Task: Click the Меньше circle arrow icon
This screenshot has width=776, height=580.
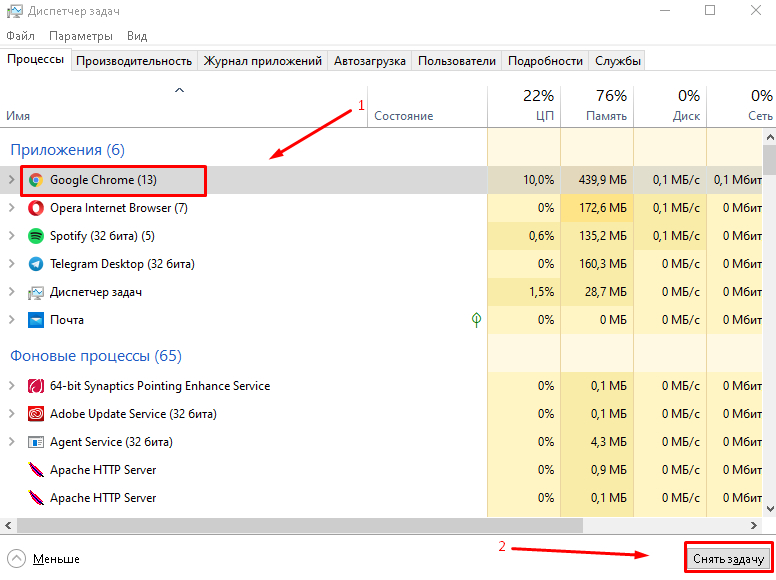Action: coord(16,559)
